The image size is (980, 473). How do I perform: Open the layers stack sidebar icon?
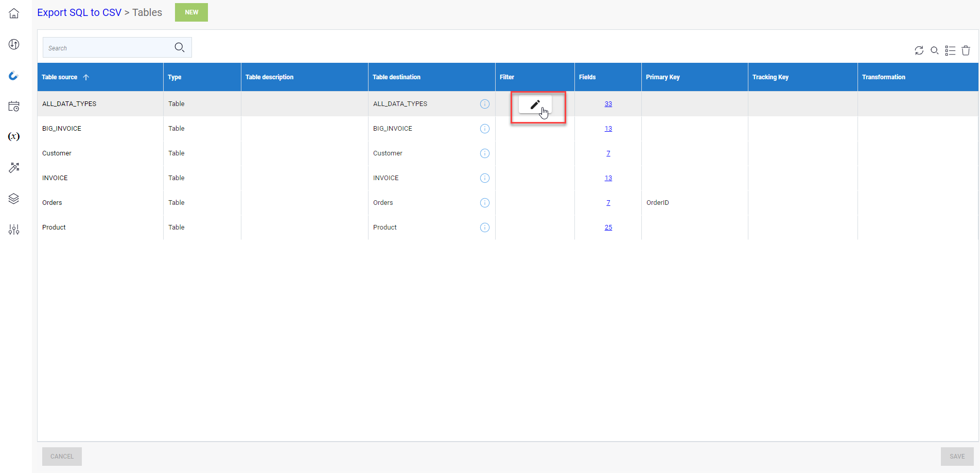tap(14, 199)
